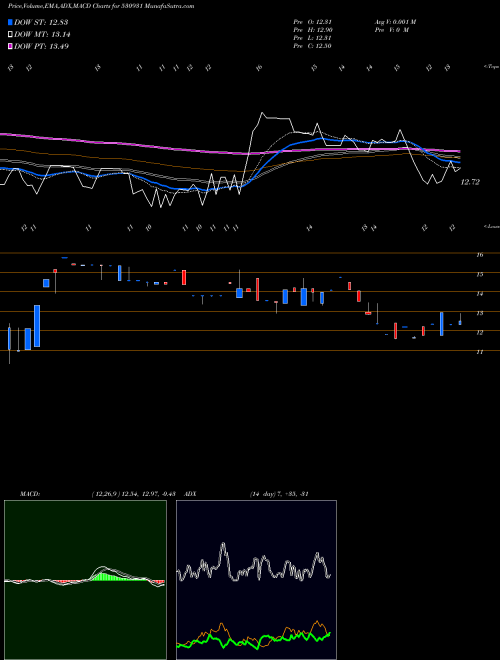Click the 'Pre L: 12.81' value
The image size is (500, 660).
[x=312, y=38]
